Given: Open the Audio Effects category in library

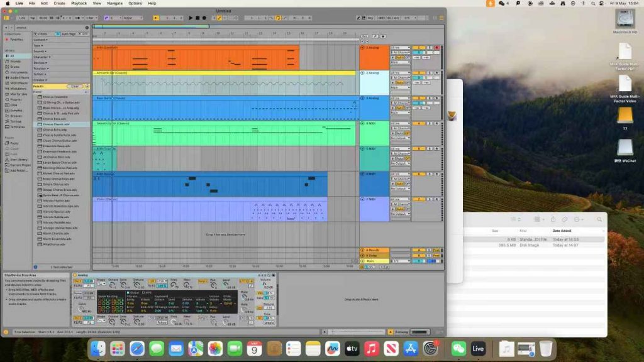Looking at the screenshot, I should [19, 77].
